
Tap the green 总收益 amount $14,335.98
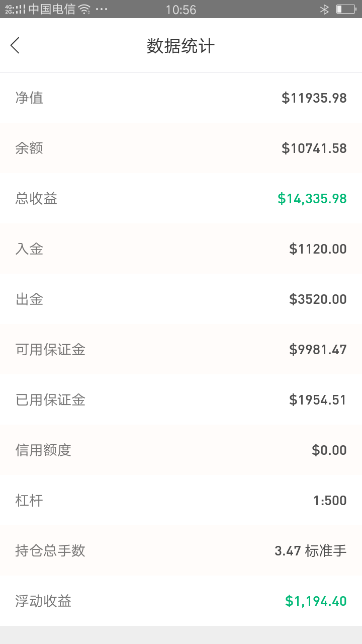coord(312,199)
